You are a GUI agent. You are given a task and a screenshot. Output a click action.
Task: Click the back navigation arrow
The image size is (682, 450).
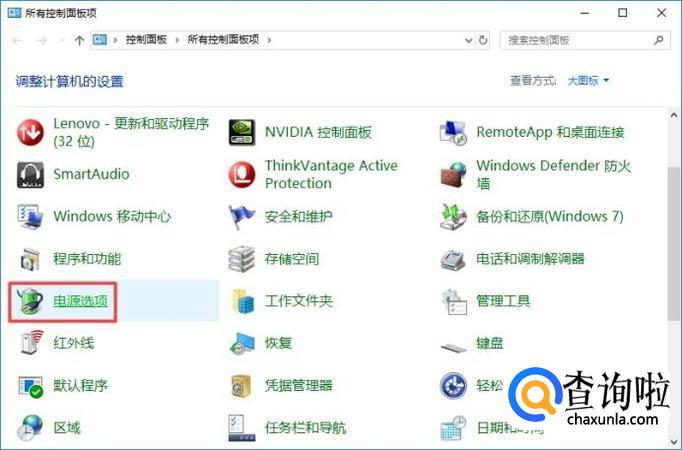[18, 40]
